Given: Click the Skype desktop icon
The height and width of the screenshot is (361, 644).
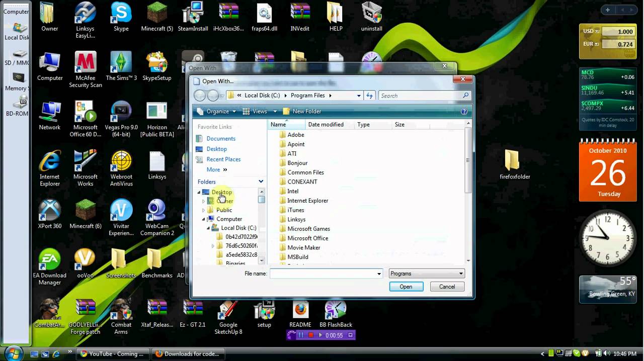Looking at the screenshot, I should coord(121,17).
